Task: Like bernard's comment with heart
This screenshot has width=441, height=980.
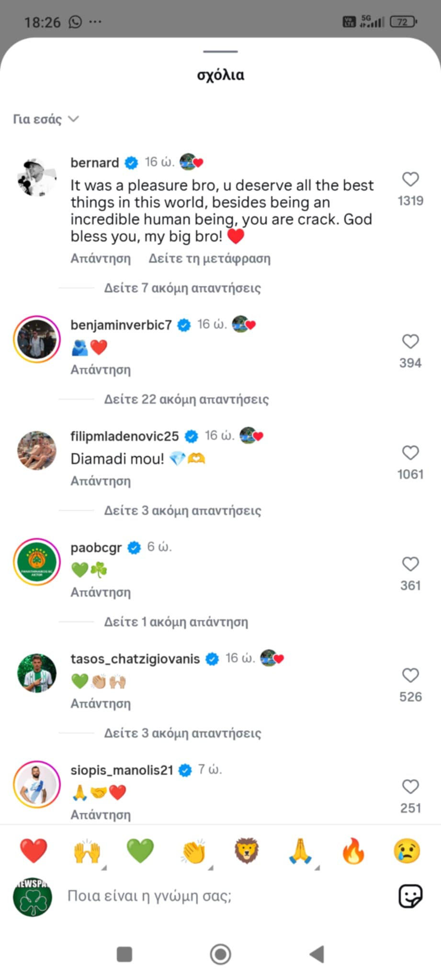Action: click(x=410, y=179)
